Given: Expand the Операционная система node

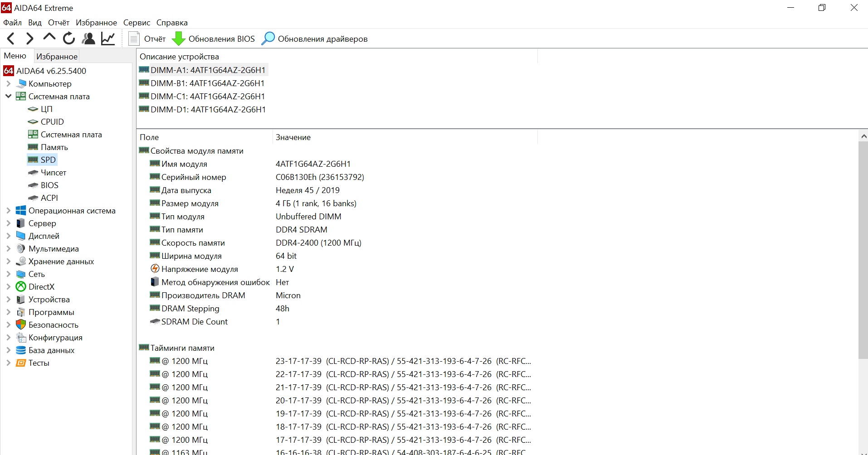Looking at the screenshot, I should [x=8, y=210].
